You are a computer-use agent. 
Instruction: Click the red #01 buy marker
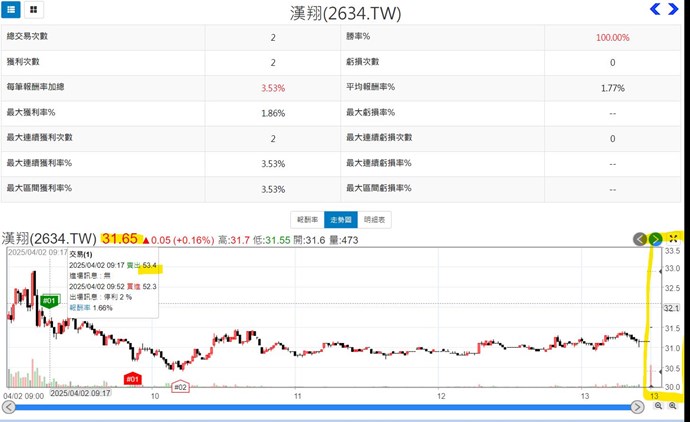pos(132,379)
